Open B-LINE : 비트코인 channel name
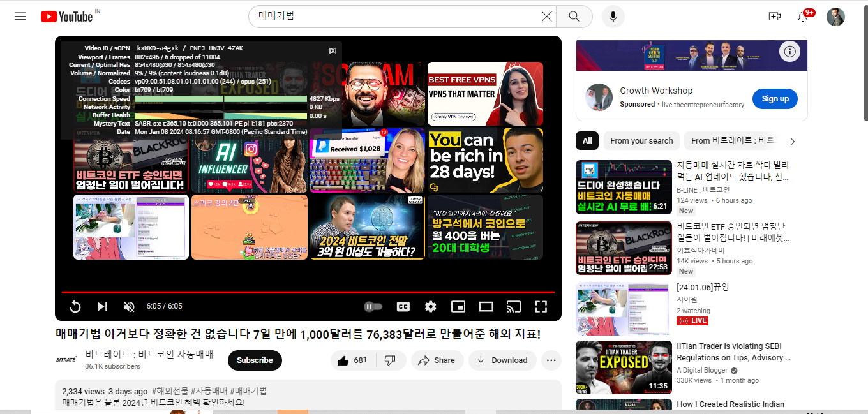868x414 pixels. coord(703,190)
